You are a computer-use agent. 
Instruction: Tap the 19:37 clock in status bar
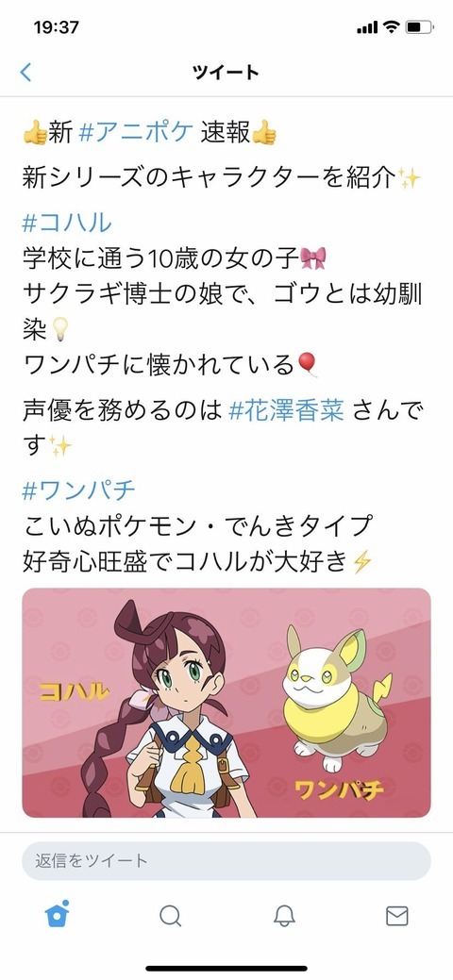pos(57,26)
